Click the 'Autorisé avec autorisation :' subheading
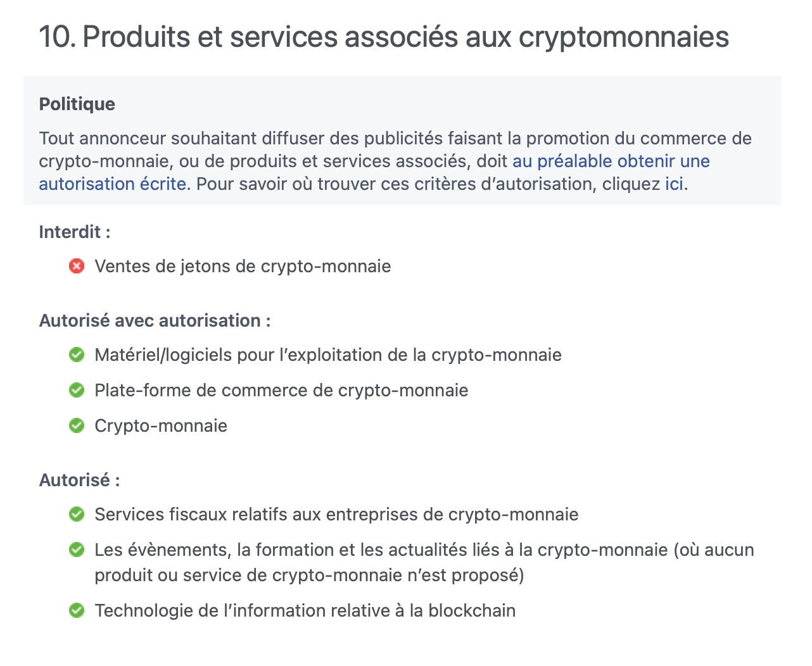Viewport: 812px width, 666px height. coord(155,320)
